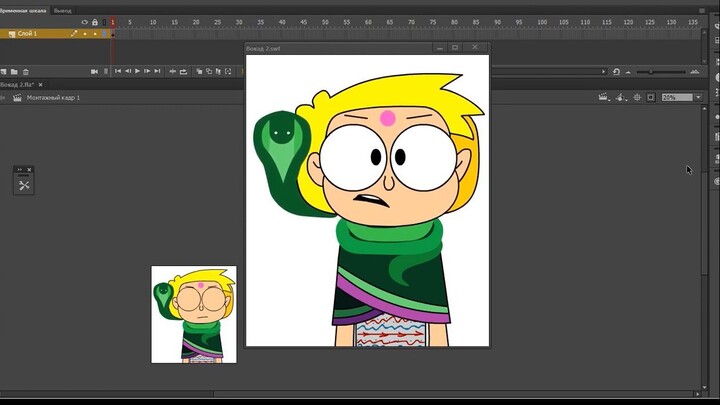Screen dimensions: 720x405
Task: Enable onion skinning
Action: click(199, 71)
